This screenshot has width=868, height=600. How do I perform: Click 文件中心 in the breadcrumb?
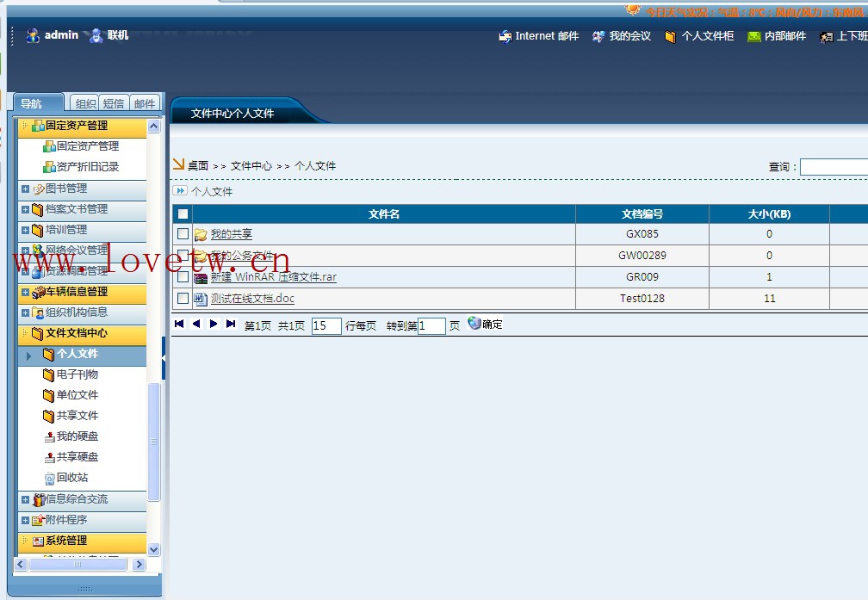pos(251,166)
